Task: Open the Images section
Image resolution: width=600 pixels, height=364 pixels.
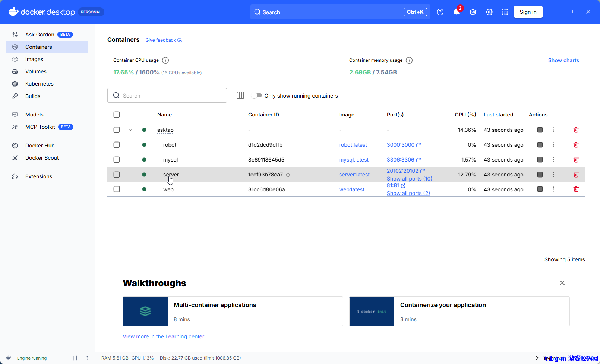Action: tap(34, 59)
